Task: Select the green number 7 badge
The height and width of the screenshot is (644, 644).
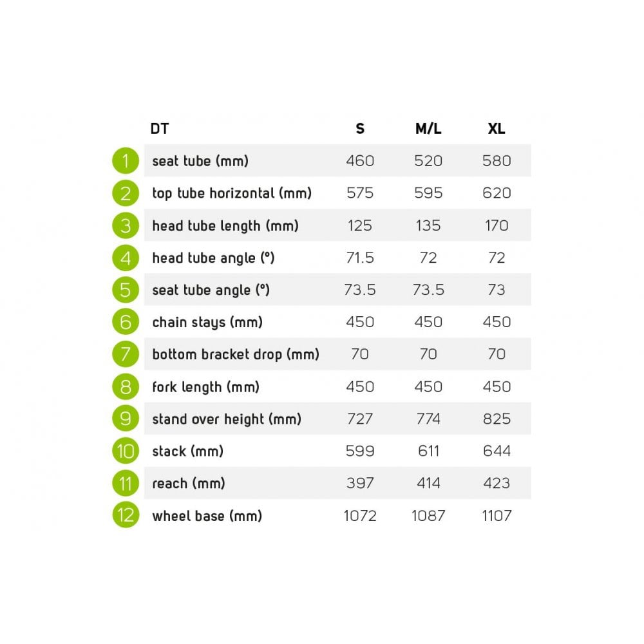Action: tap(126, 354)
